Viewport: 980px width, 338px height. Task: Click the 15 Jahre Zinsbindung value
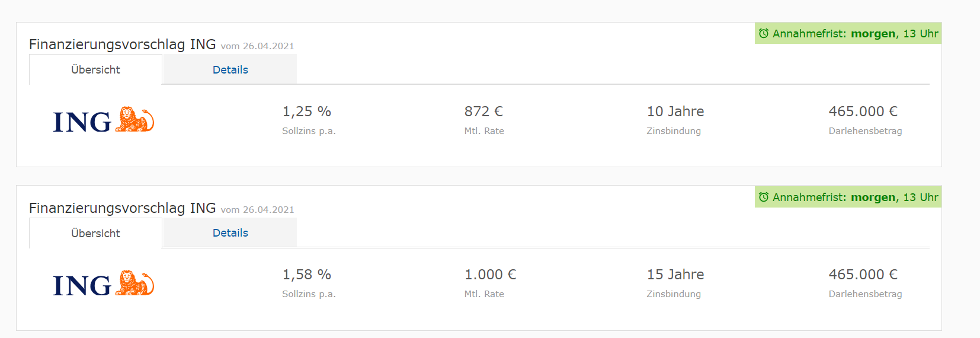[675, 275]
